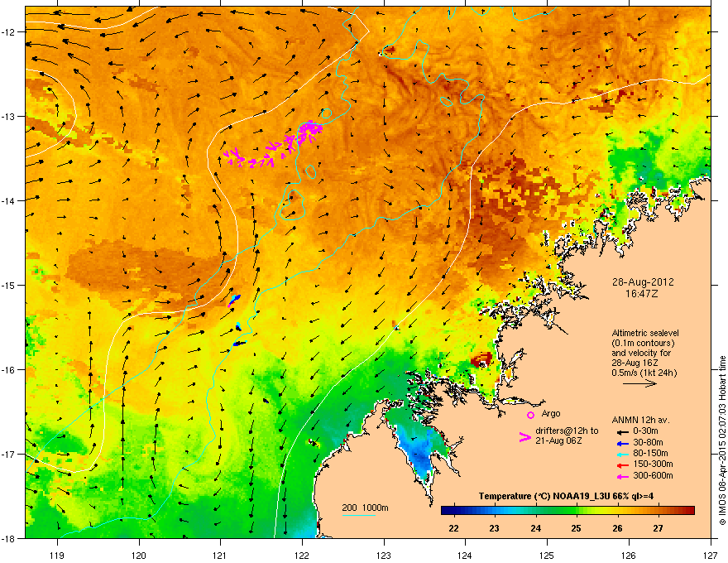Click the latitude label -12
Screen dimensions: 728x563
[8, 32]
